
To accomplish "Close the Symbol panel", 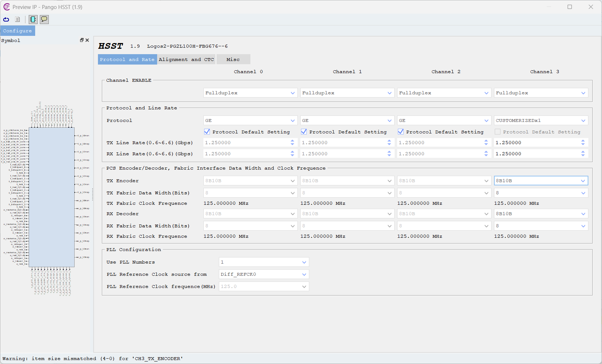I will [87, 40].
